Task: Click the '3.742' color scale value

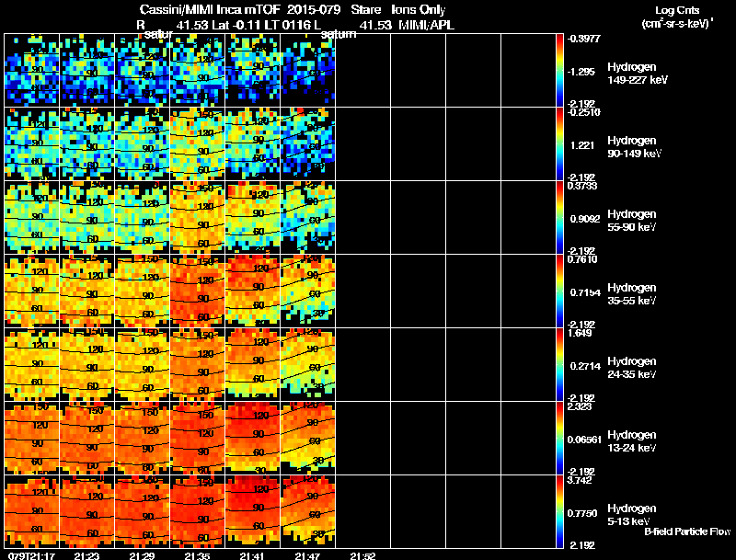Action: click(x=580, y=480)
